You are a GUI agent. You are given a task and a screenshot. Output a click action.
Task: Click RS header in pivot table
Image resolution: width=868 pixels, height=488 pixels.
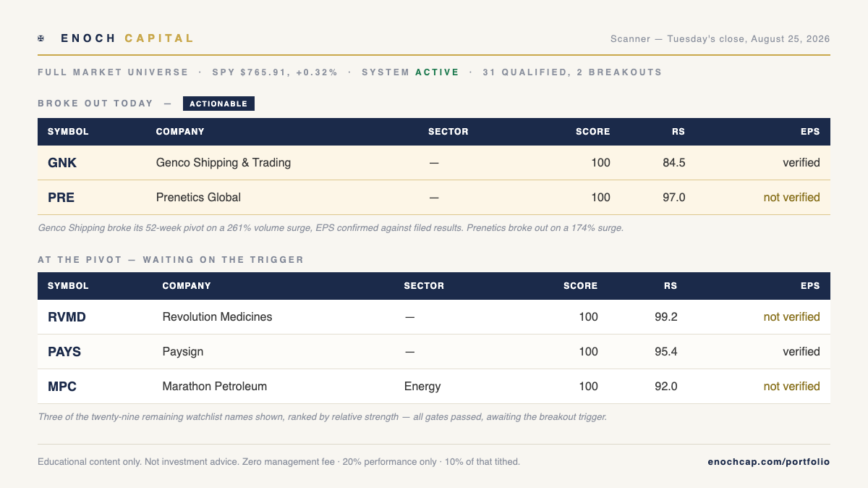[x=671, y=286]
